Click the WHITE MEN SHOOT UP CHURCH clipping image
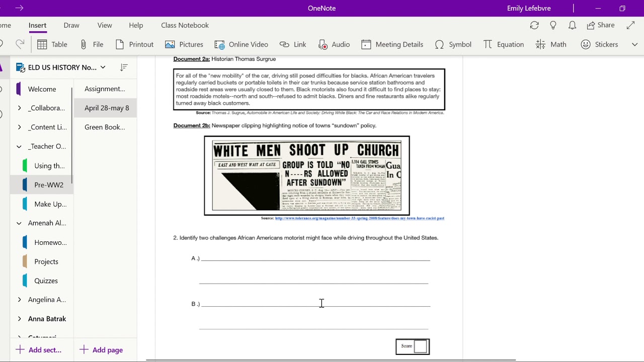644x362 pixels. (307, 175)
